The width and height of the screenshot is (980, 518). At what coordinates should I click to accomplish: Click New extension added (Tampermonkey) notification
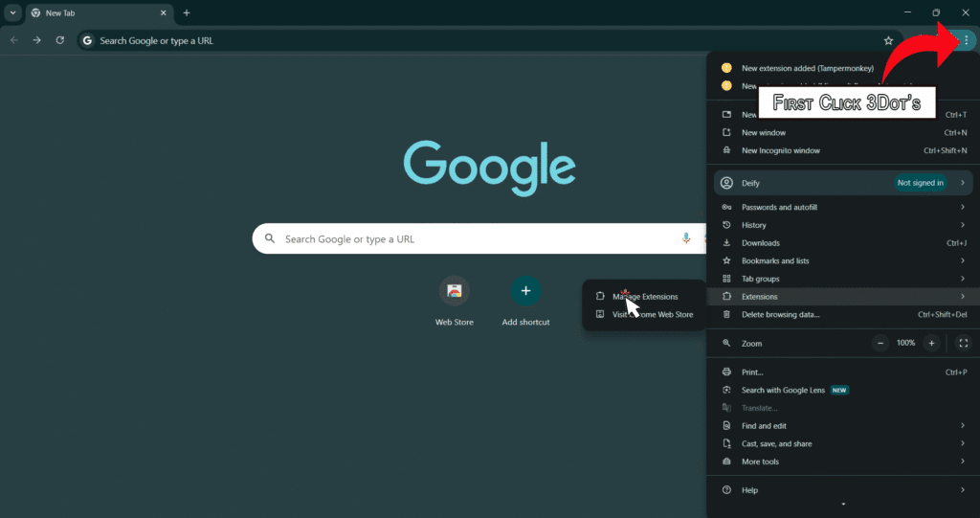843,68
